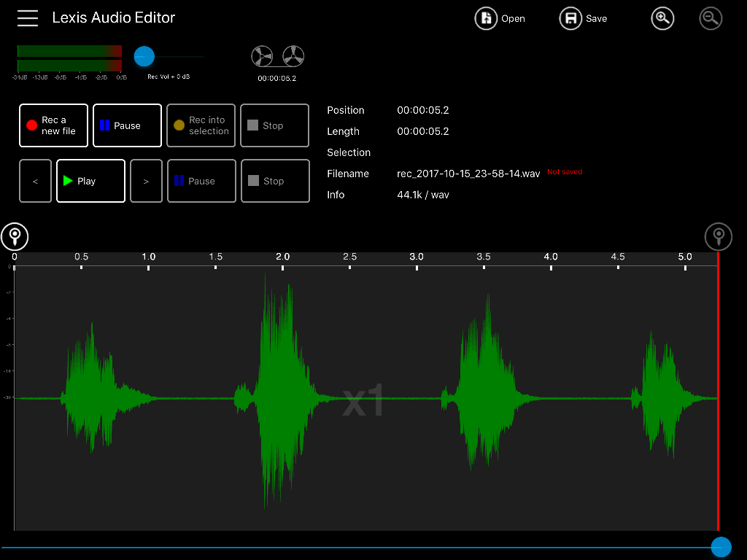Save the recording
Image resolution: width=747 pixels, height=560 pixels.
pyautogui.click(x=583, y=18)
